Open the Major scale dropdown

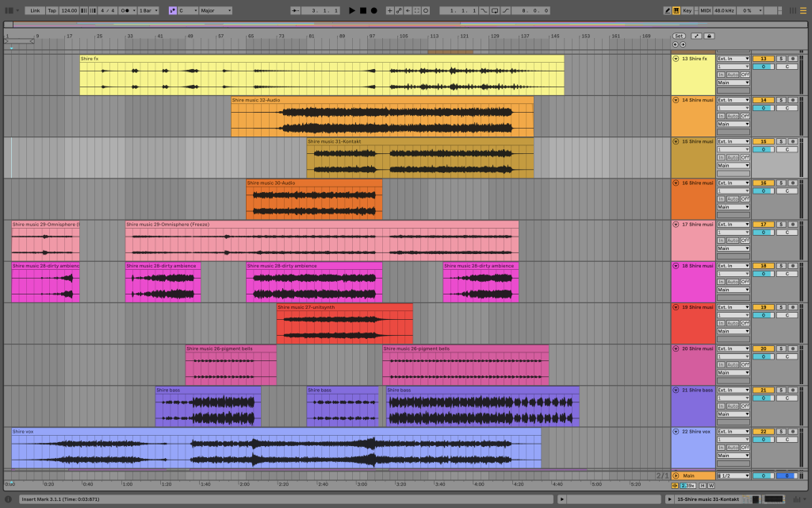pos(216,10)
